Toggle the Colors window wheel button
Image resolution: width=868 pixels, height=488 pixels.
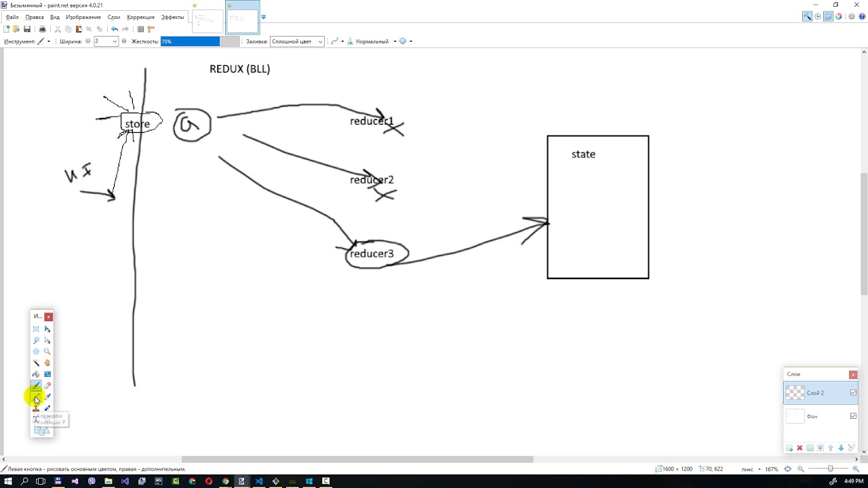tap(839, 16)
